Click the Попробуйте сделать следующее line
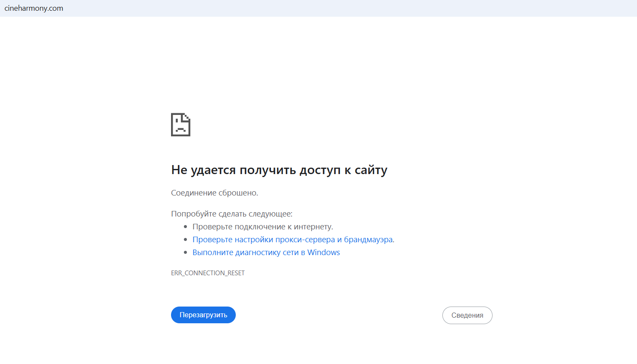This screenshot has width=637, height=364. coord(231,214)
